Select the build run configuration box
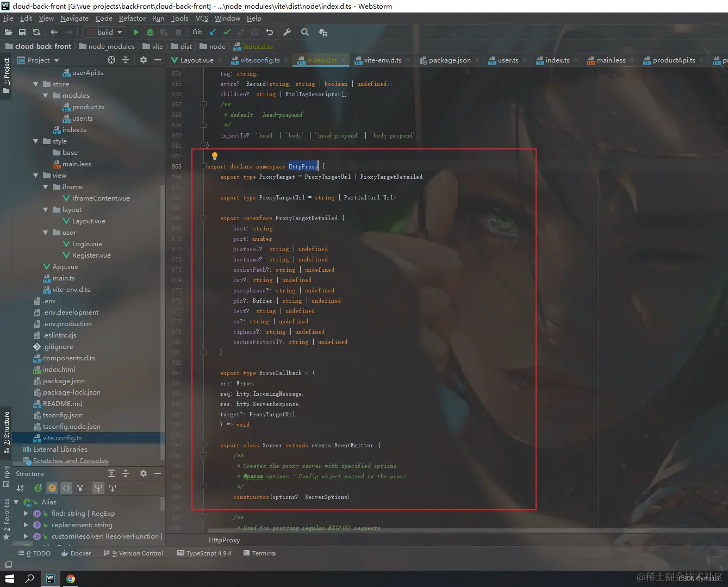This screenshot has width=728, height=587. coord(103,32)
